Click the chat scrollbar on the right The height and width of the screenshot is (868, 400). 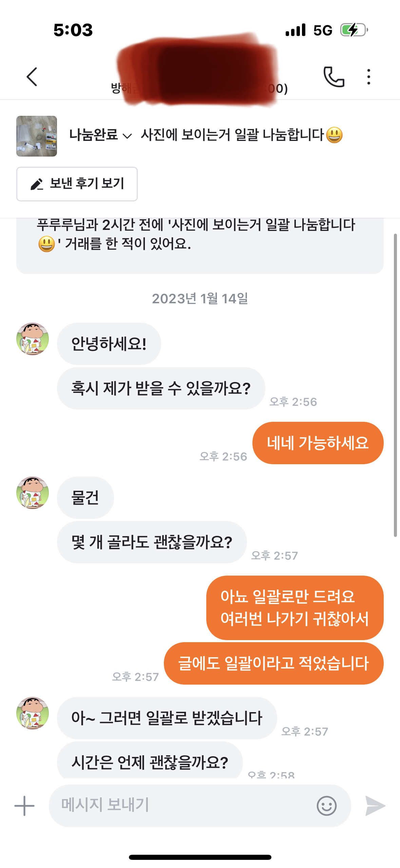point(395,384)
